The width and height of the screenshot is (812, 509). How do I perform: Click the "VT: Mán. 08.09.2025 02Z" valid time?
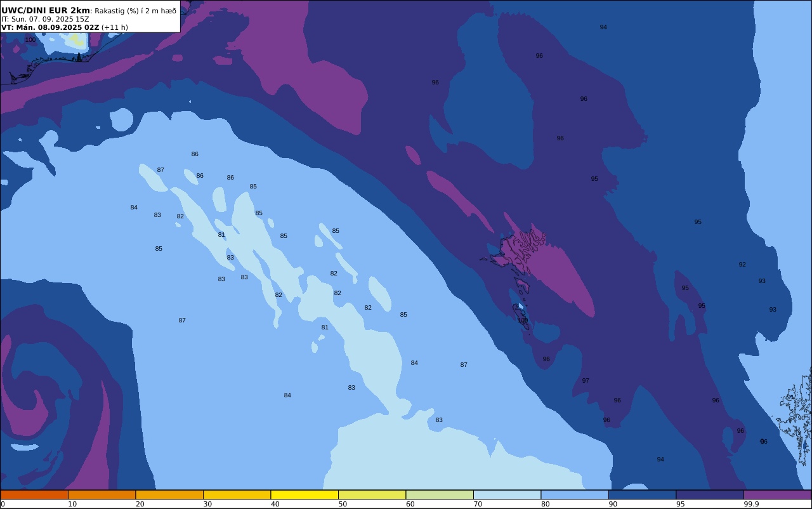point(50,27)
